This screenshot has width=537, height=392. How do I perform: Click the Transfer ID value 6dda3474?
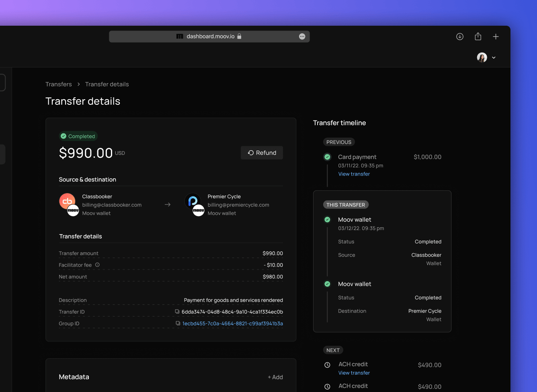pos(232,312)
